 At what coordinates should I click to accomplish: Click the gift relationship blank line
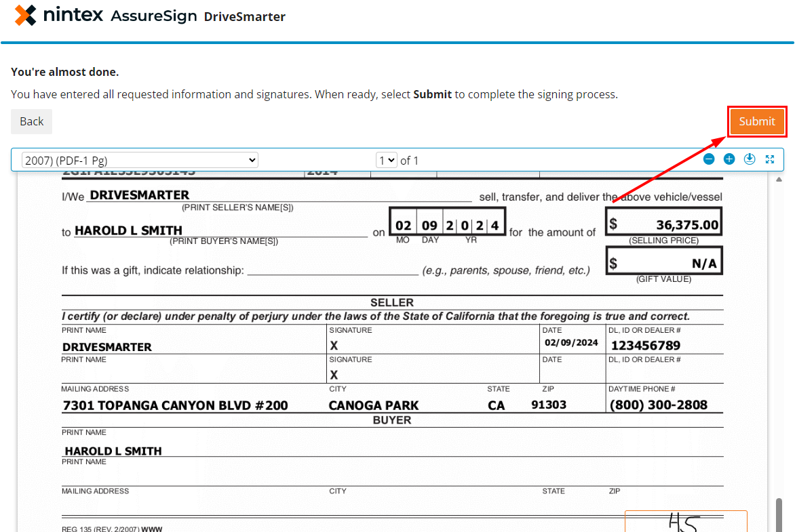(333, 270)
